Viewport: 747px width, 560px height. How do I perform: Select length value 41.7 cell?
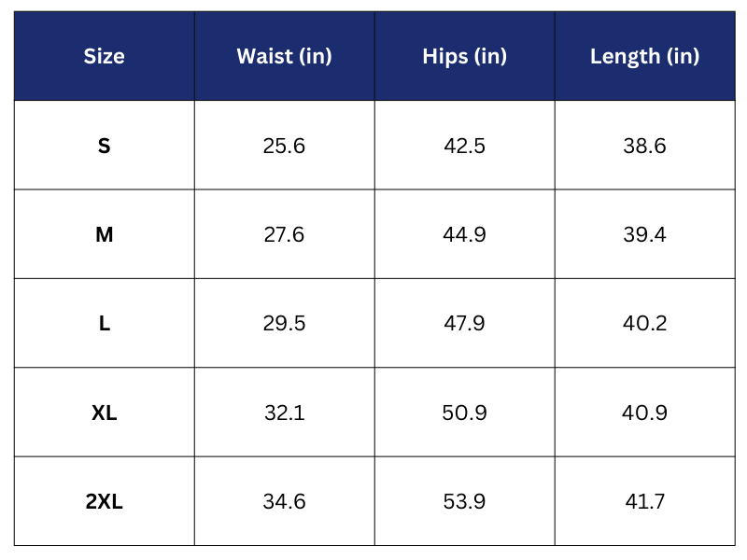coord(644,501)
